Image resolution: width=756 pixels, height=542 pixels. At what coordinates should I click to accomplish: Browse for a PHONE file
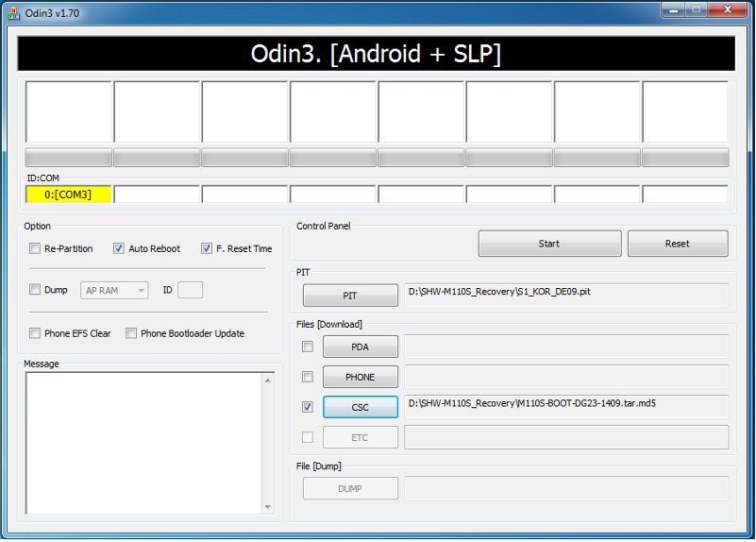click(x=361, y=377)
